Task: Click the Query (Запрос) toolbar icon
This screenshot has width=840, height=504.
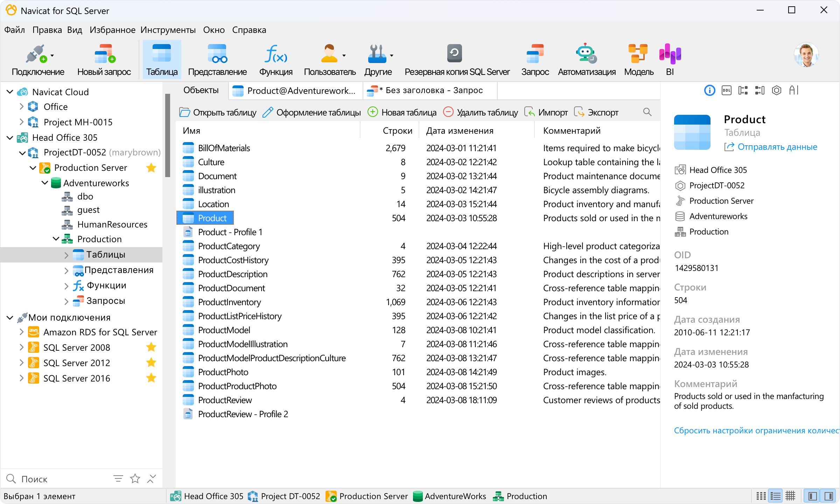Action: coord(535,54)
